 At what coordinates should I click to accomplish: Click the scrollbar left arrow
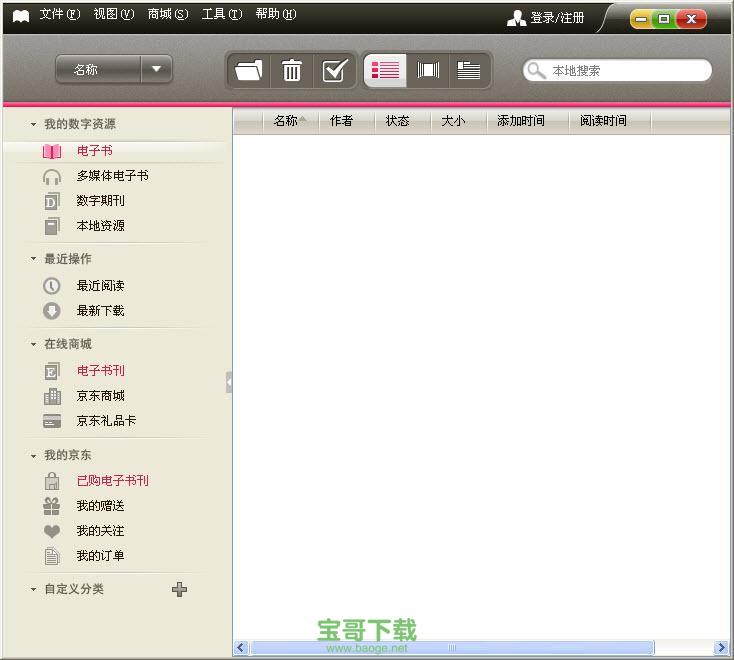point(241,648)
